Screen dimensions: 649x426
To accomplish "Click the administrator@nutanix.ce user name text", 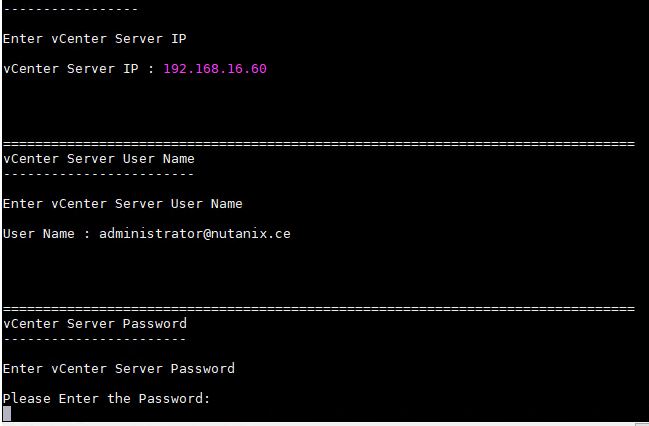I will [x=195, y=233].
